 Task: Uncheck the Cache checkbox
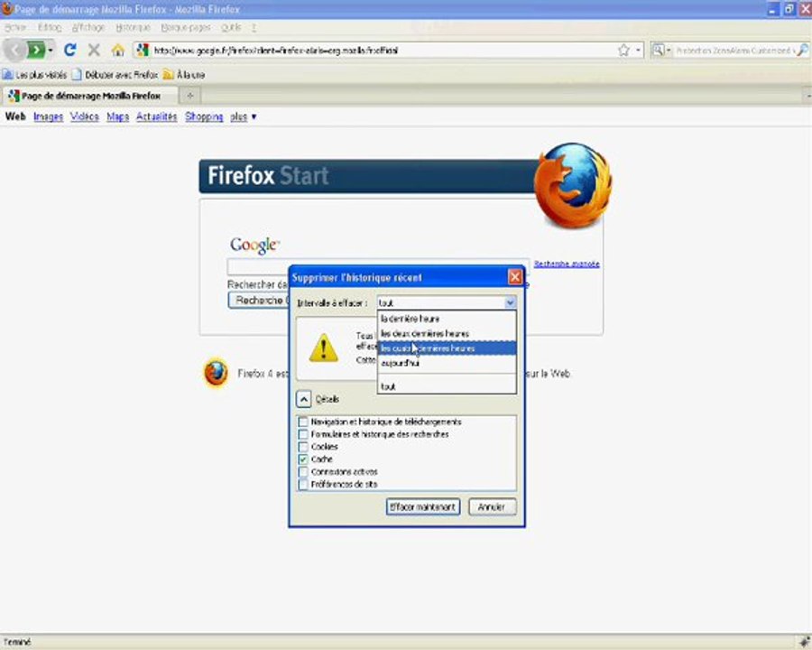pos(303,460)
